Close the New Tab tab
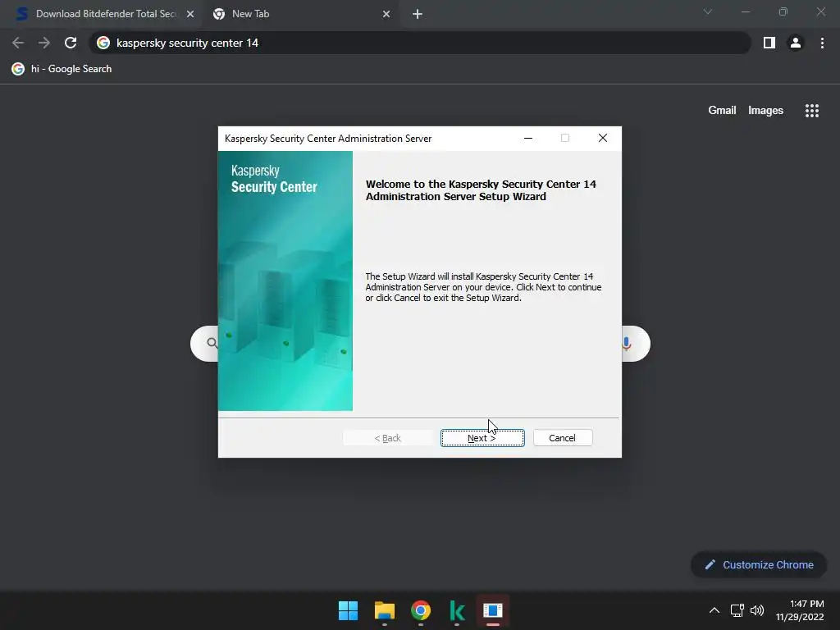This screenshot has height=630, width=840. click(386, 14)
